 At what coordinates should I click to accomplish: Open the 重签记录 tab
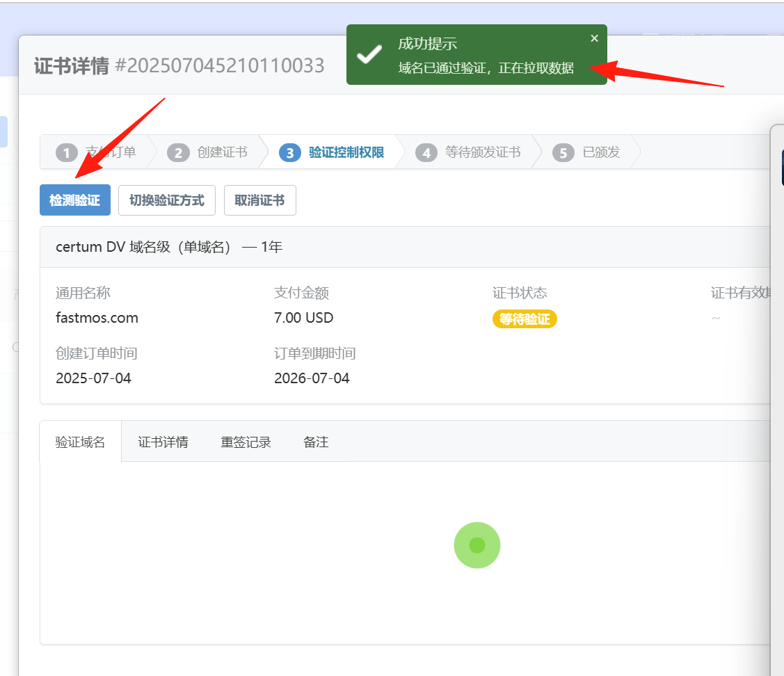click(x=246, y=442)
